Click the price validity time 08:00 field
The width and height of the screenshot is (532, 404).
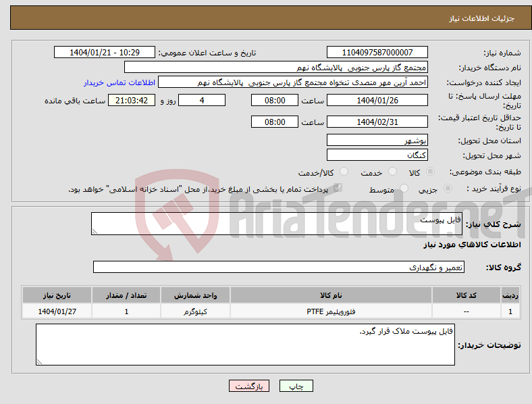coord(275,122)
